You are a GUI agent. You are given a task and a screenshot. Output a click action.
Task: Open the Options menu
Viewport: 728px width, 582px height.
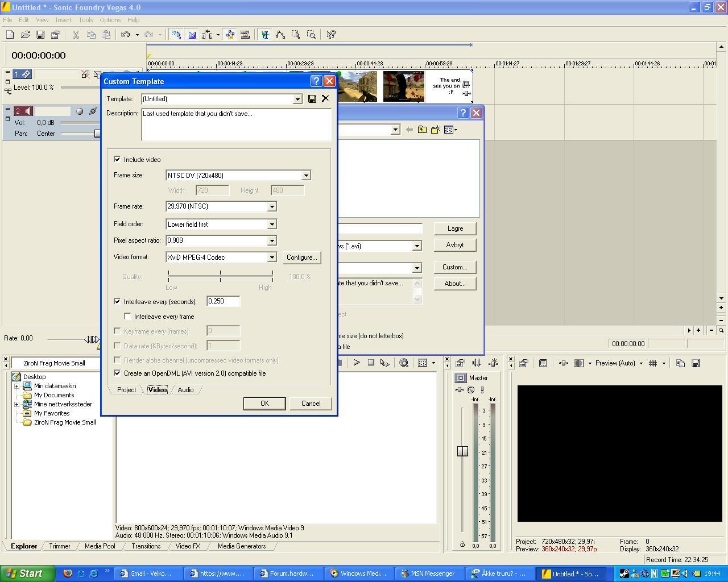[x=110, y=20]
